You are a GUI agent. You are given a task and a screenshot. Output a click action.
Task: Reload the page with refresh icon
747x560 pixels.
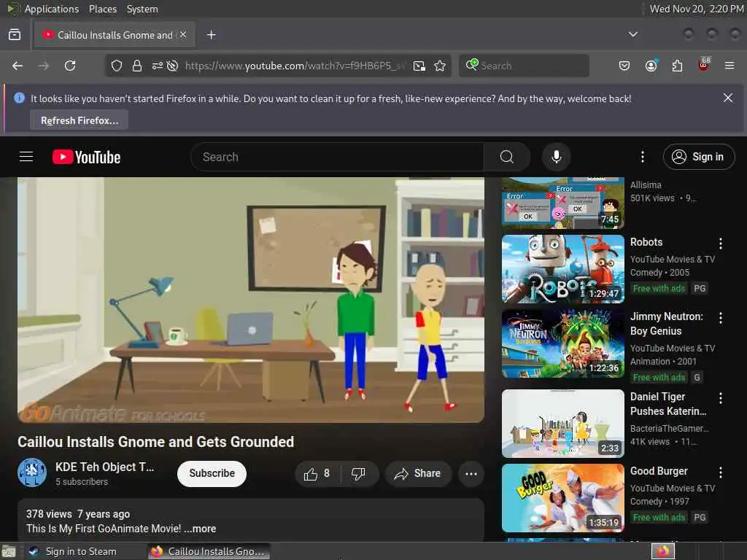coord(70,66)
